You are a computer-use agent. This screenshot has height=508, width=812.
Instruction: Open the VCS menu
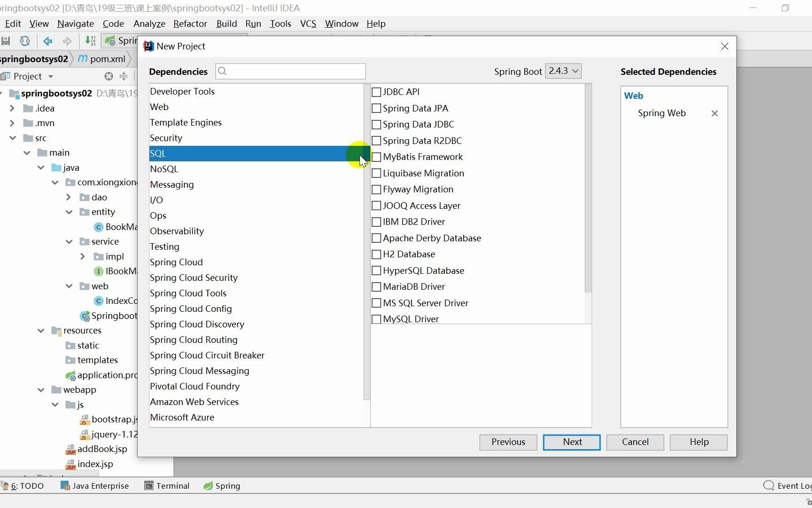pyautogui.click(x=308, y=24)
